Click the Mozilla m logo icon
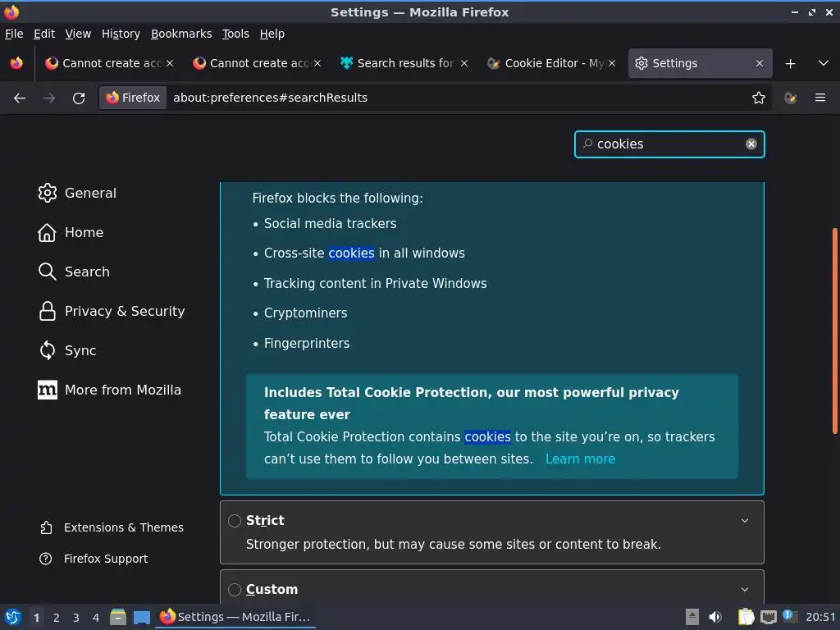The height and width of the screenshot is (630, 840). pos(47,390)
